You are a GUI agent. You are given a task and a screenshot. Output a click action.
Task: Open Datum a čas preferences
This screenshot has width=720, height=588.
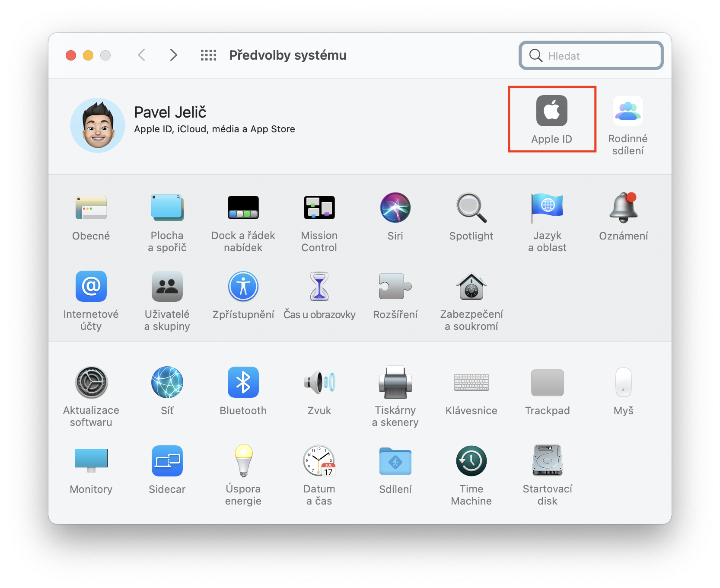pos(319,476)
